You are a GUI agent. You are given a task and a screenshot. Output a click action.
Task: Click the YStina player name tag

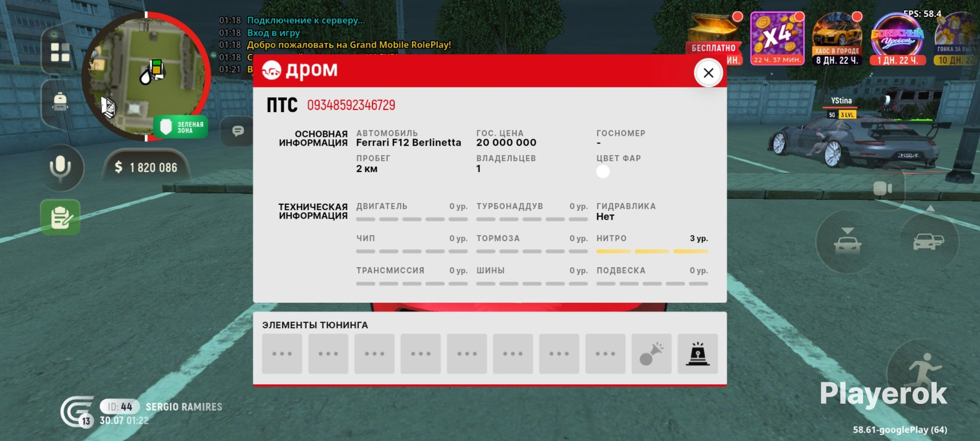pos(841,101)
